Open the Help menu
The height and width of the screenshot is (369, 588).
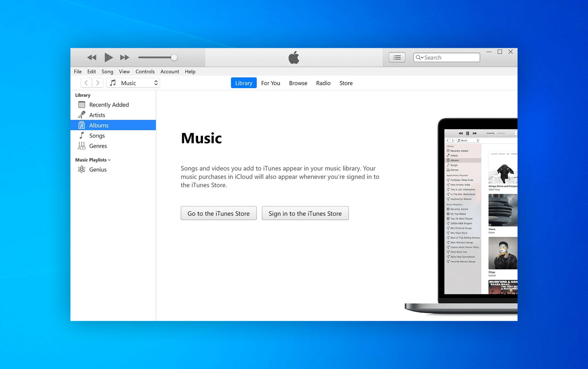(190, 71)
